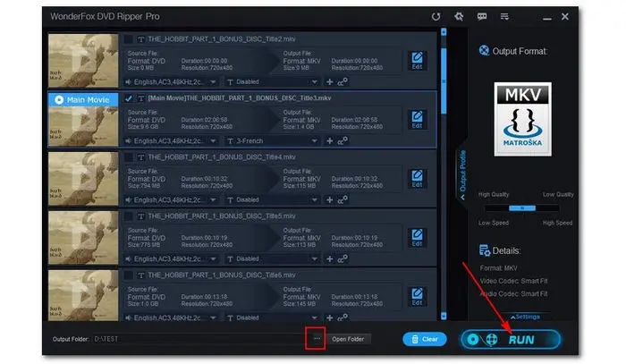Browse output folder with the three-dots button
The width and height of the screenshot is (626, 364).
(317, 338)
